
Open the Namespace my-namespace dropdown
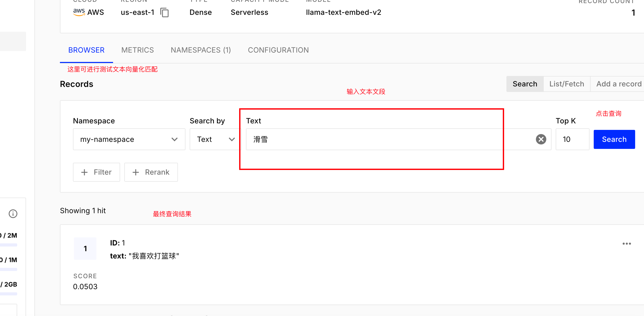click(x=129, y=139)
